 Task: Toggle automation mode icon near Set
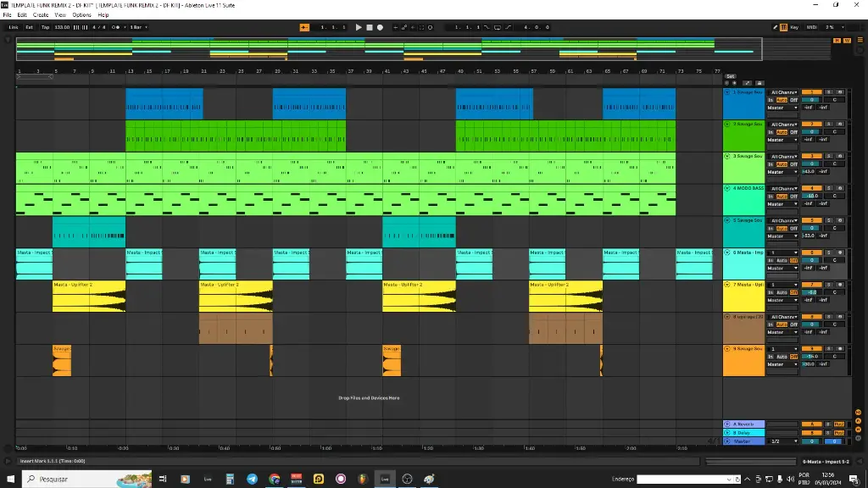(748, 83)
